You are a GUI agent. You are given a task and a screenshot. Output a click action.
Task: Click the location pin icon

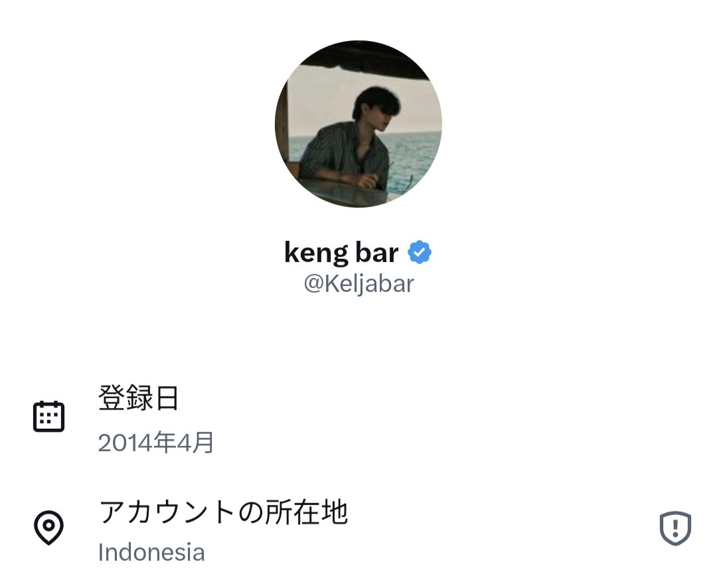48,527
